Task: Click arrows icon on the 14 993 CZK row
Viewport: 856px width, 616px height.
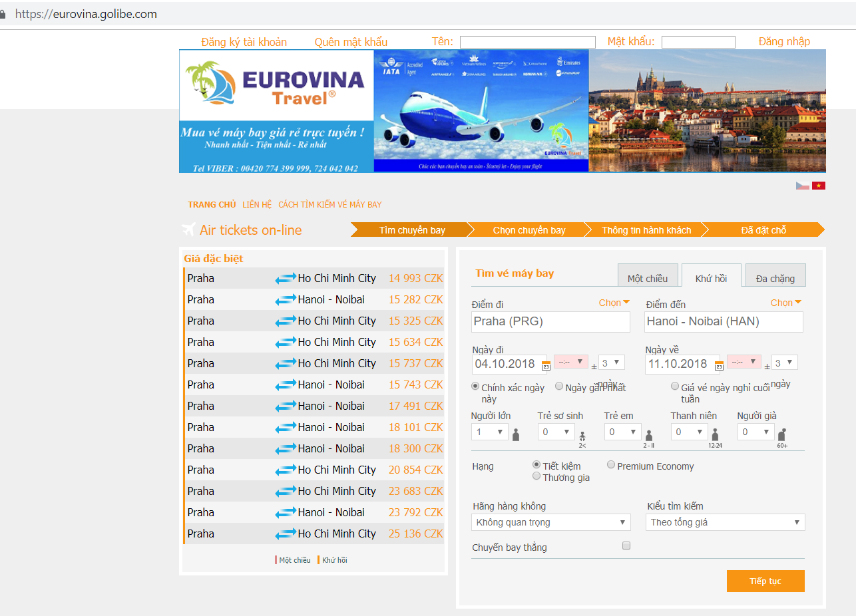Action: pos(286,279)
